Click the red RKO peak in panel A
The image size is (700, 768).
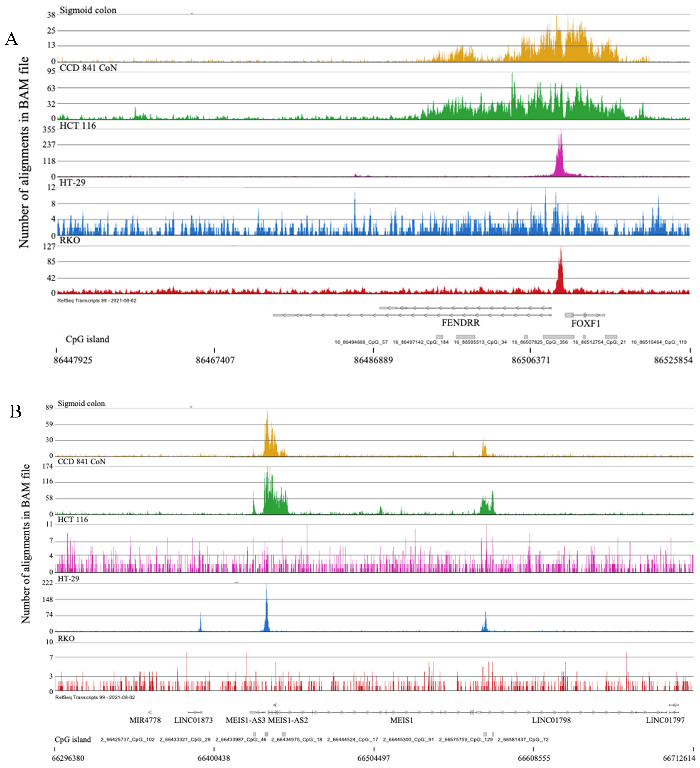click(560, 274)
